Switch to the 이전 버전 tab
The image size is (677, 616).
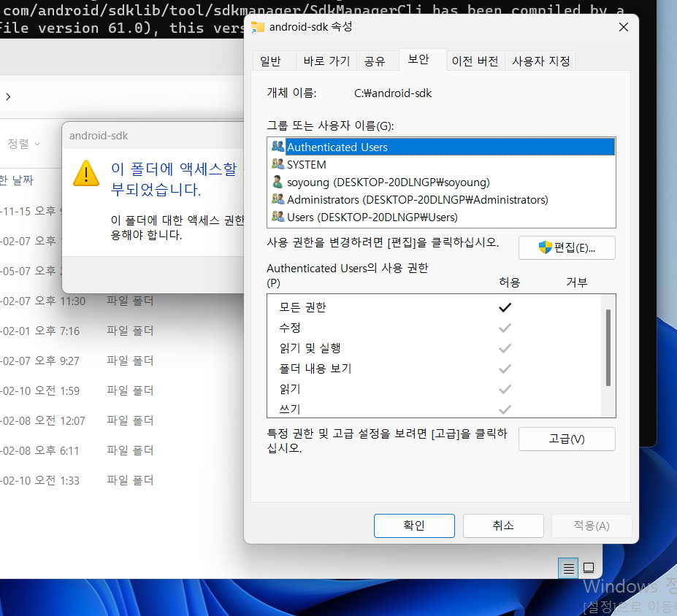(x=475, y=61)
